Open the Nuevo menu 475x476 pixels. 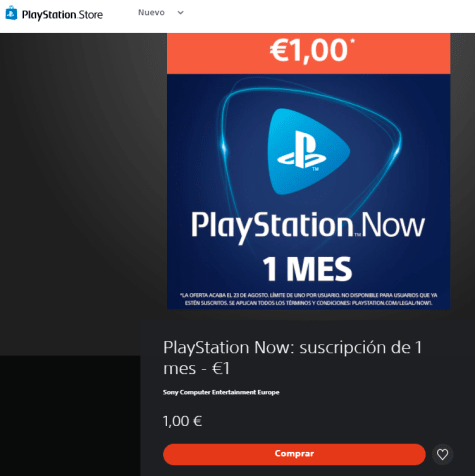pos(151,13)
